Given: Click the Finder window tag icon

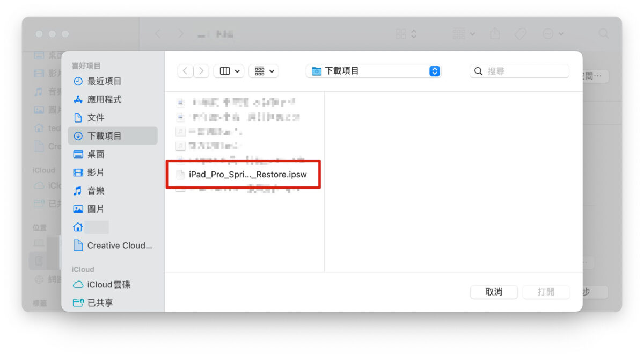Looking at the screenshot, I should (x=520, y=34).
